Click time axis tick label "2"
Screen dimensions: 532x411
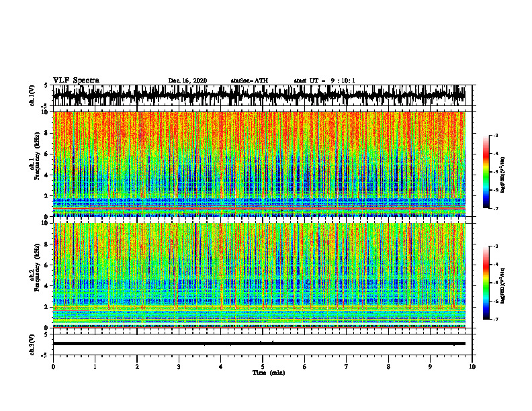137,367
